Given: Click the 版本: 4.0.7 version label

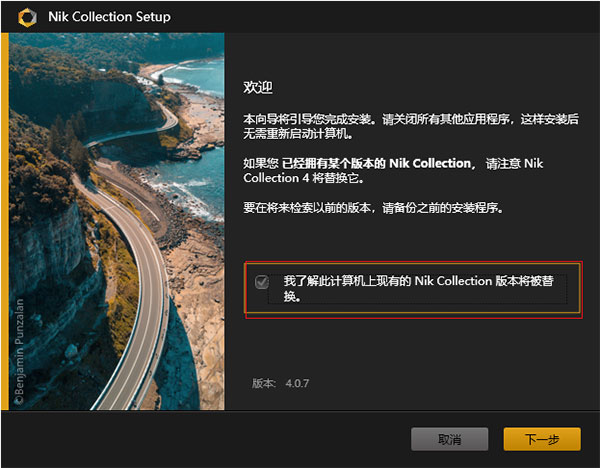Looking at the screenshot, I should [281, 382].
